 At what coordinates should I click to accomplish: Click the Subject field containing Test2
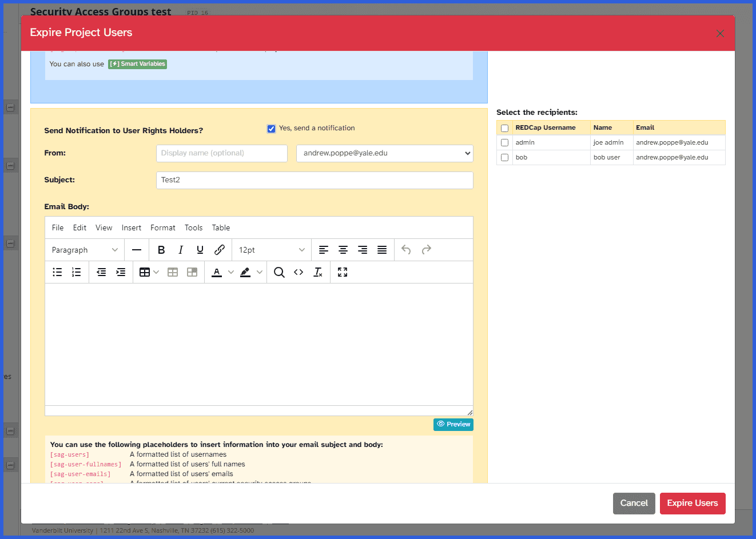pyautogui.click(x=315, y=180)
